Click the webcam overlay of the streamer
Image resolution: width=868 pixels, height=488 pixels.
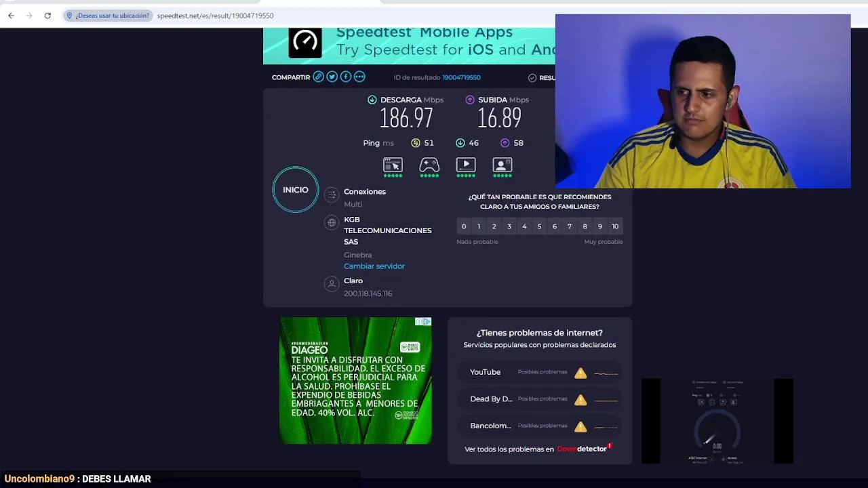(703, 101)
